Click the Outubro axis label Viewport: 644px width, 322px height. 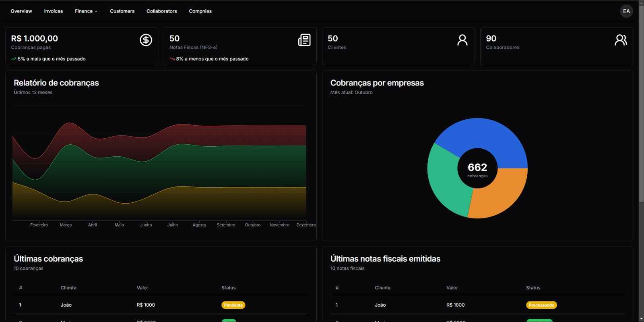(253, 225)
